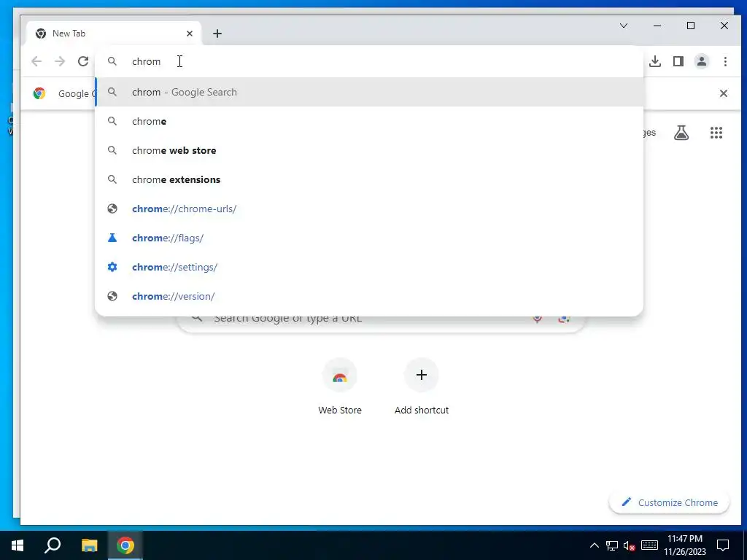Screen dimensions: 747x560
Task: Open Windows taskbar search
Action: [x=53, y=545]
